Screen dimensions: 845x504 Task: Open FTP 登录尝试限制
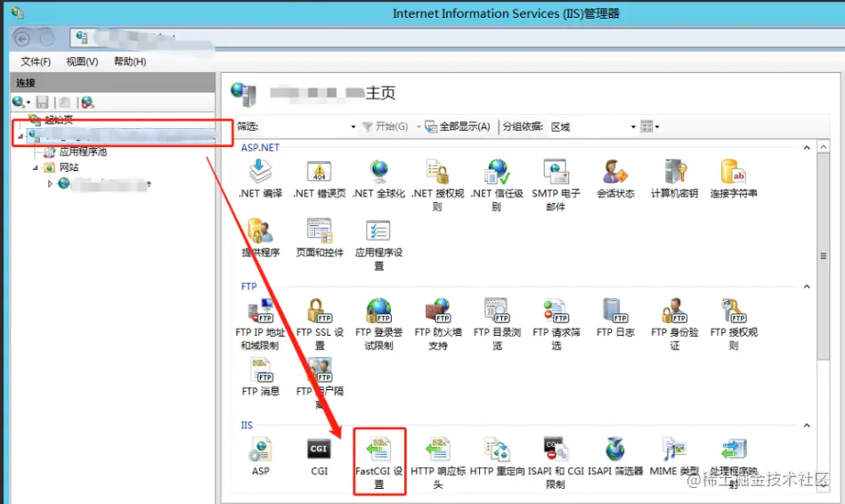click(378, 324)
